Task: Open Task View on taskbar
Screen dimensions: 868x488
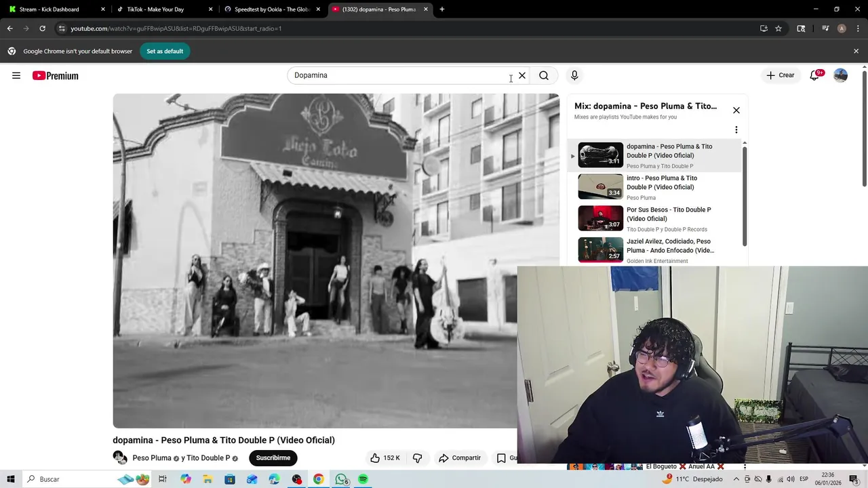Action: coord(163,479)
